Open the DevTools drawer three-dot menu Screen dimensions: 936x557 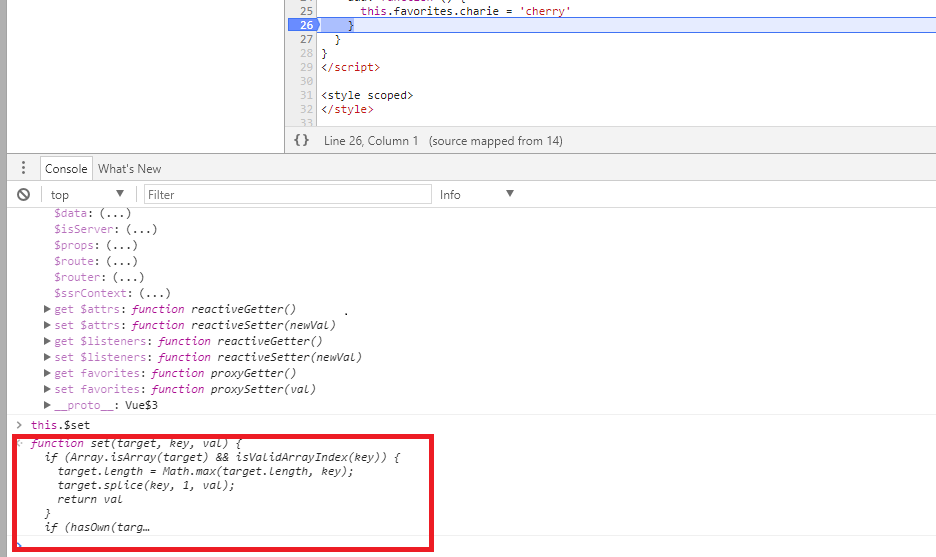[x=24, y=168]
